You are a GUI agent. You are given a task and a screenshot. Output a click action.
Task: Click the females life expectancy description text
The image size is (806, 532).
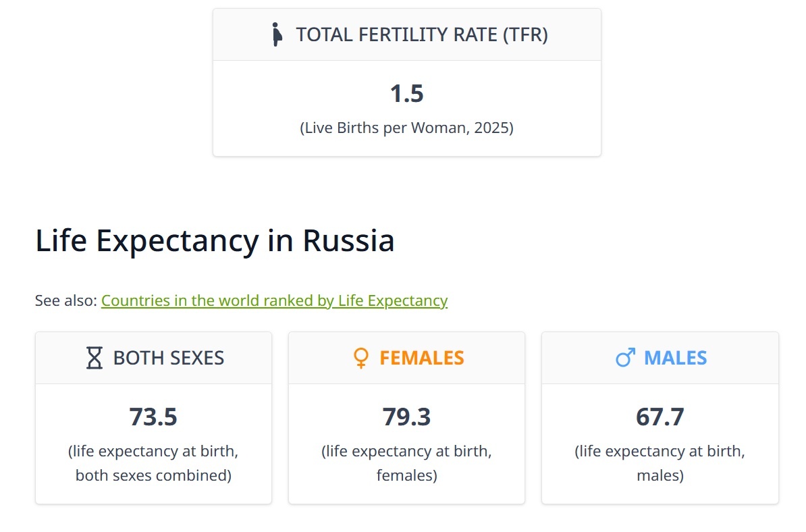tap(406, 463)
